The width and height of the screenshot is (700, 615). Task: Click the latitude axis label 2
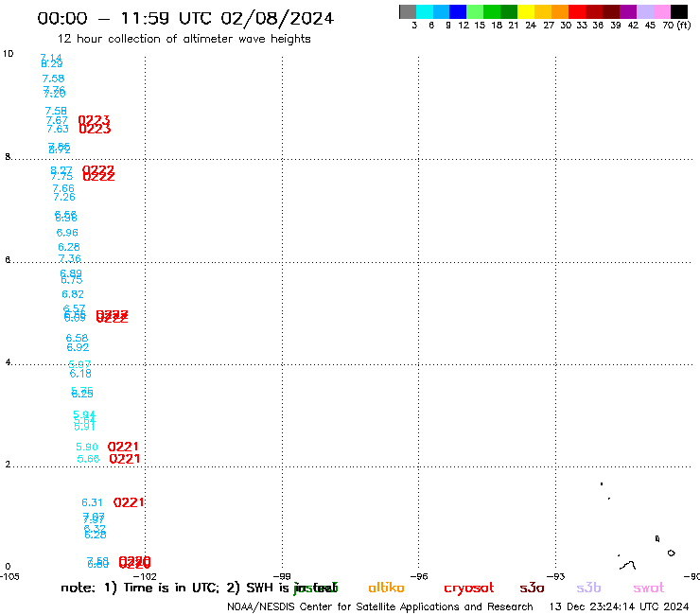[8, 464]
